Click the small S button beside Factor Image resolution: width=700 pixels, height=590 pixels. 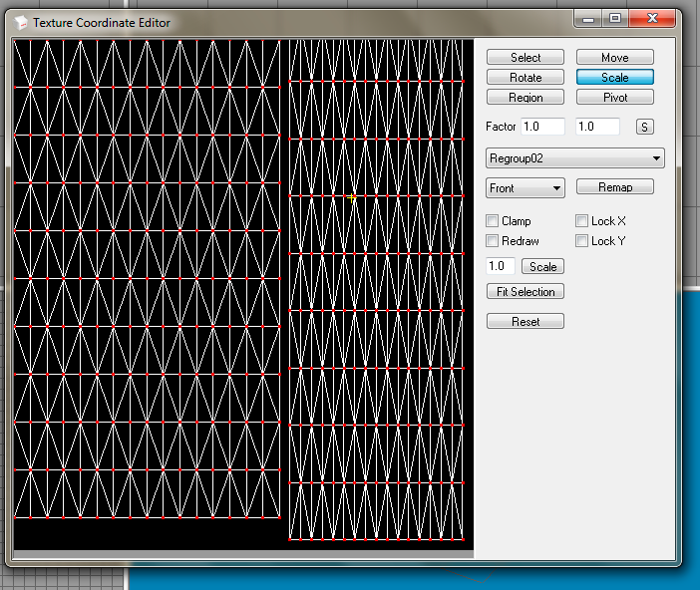point(644,128)
